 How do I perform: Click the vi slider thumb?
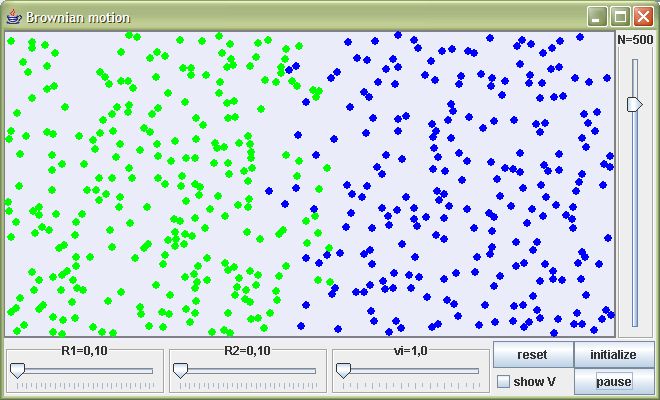[343, 370]
